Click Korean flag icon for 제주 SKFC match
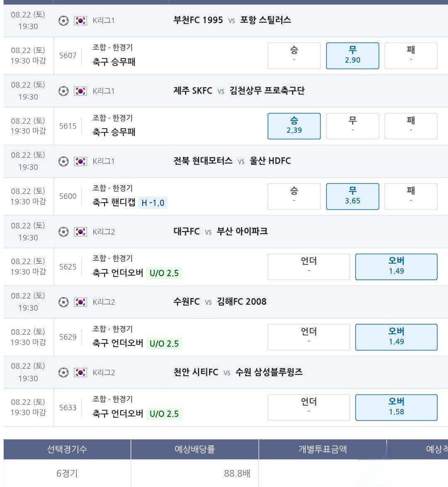 click(80, 91)
